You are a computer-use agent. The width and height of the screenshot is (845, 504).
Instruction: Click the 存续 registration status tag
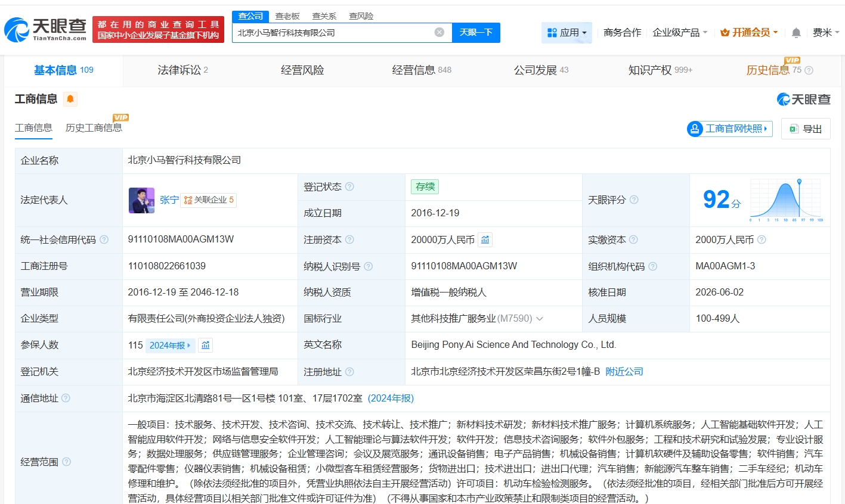click(425, 186)
